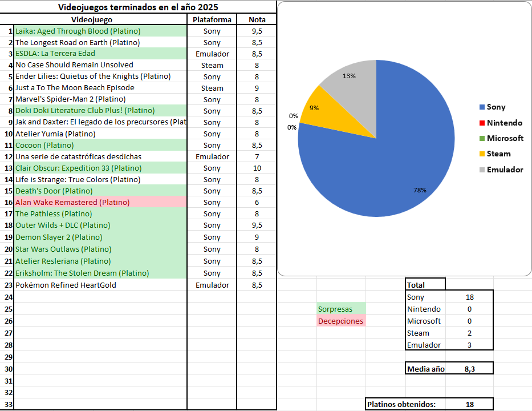The image size is (532, 411).
Task: Click the Steam total value 2
Action: 469,333
